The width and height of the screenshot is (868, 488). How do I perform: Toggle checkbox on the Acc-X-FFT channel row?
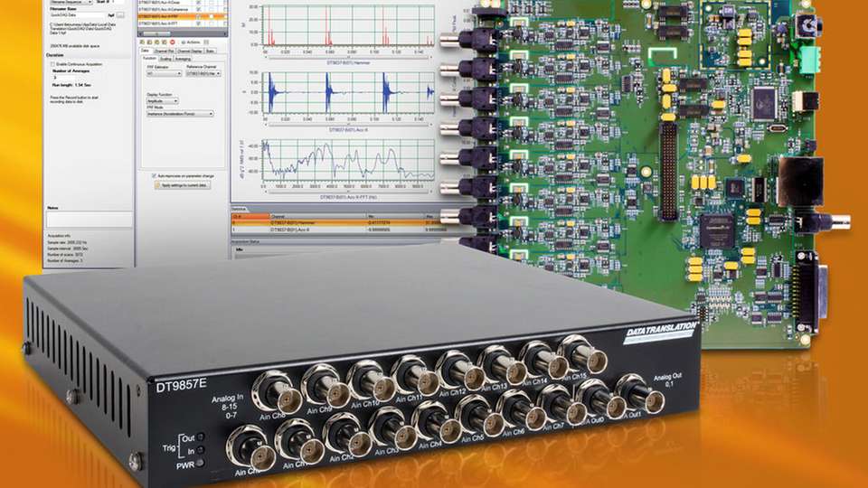[199, 23]
